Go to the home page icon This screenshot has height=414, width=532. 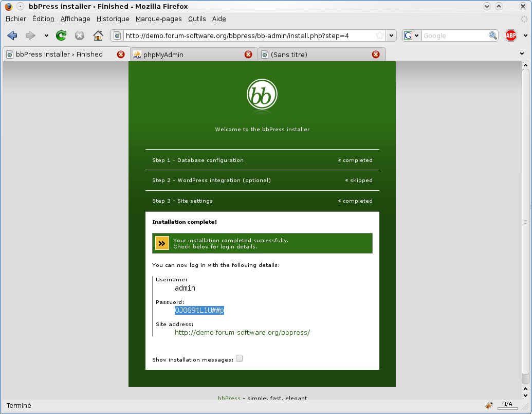pyautogui.click(x=98, y=35)
